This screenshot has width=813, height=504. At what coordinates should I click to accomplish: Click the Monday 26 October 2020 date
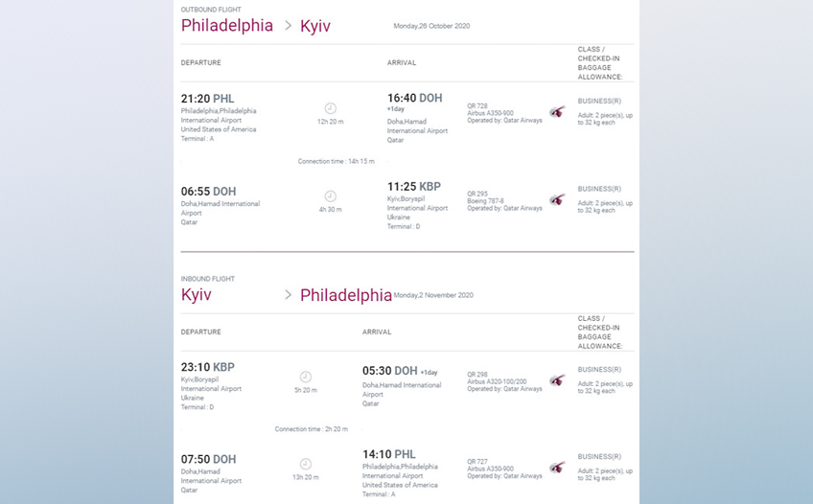click(x=431, y=26)
